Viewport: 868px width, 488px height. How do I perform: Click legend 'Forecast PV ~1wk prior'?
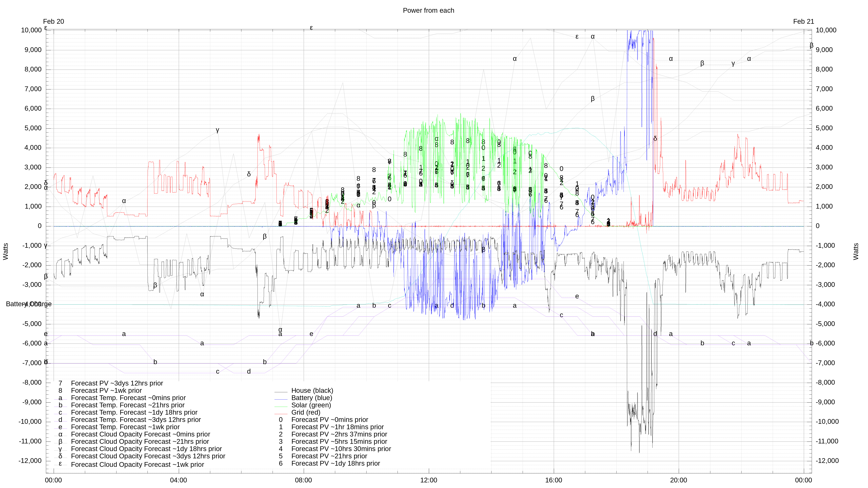106,391
